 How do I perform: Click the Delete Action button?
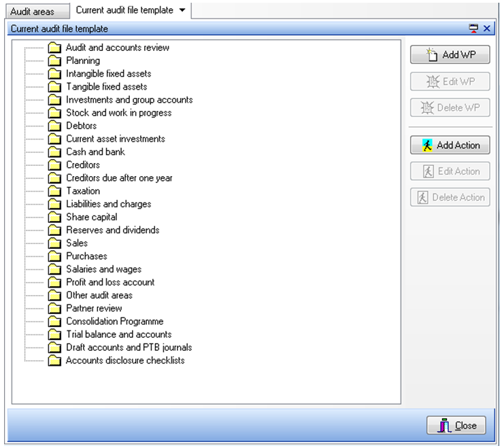pyautogui.click(x=450, y=197)
